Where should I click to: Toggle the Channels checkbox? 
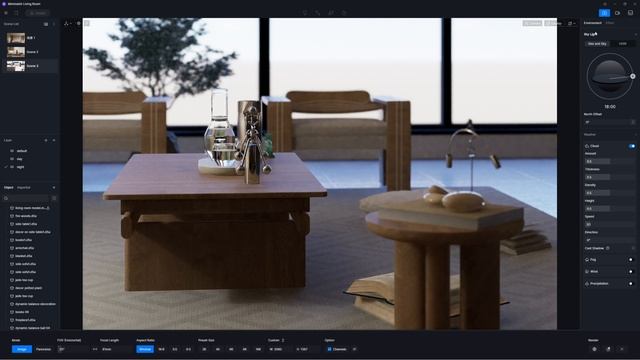[329, 349]
